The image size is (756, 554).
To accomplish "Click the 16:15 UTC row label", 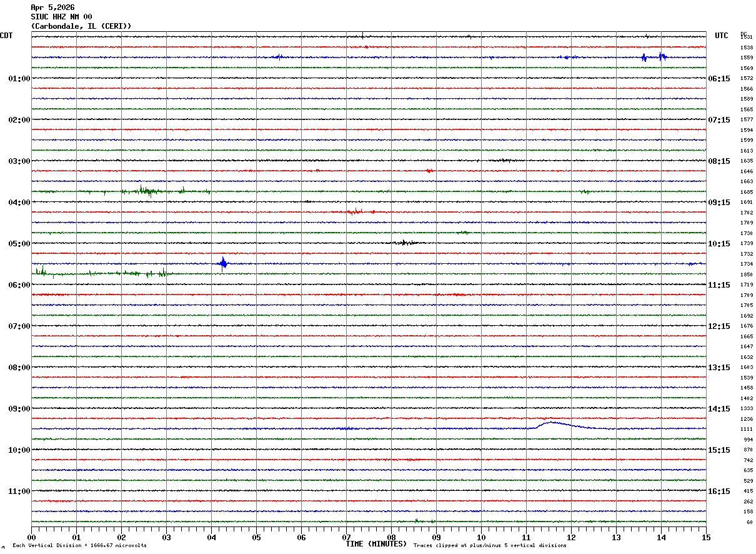I will tap(719, 491).
